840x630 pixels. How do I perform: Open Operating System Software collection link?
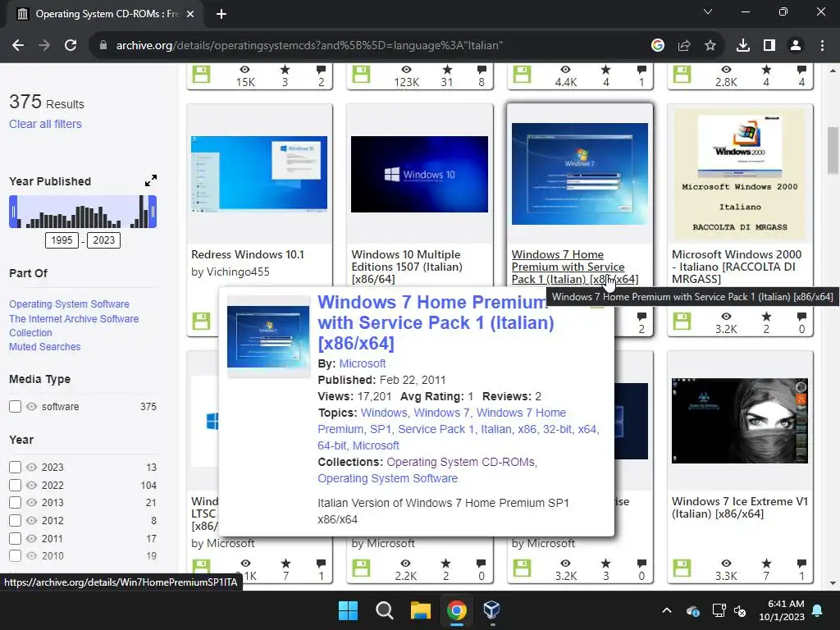pyautogui.click(x=69, y=304)
